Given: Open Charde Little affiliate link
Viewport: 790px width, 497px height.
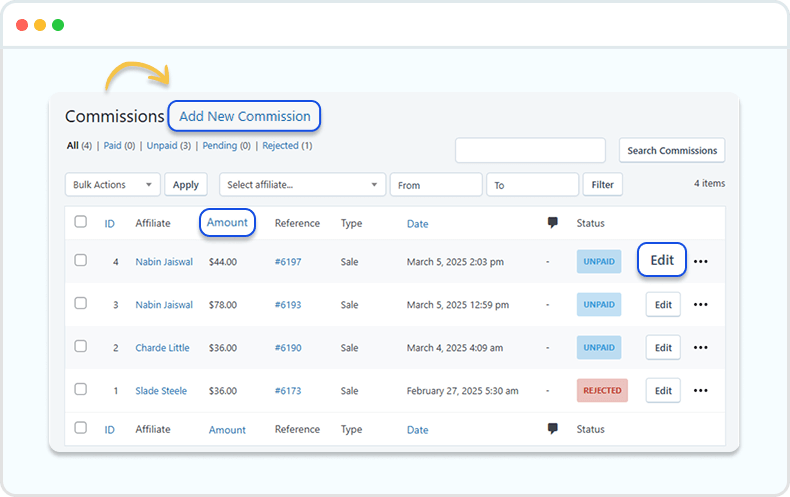Looking at the screenshot, I should coord(162,347).
